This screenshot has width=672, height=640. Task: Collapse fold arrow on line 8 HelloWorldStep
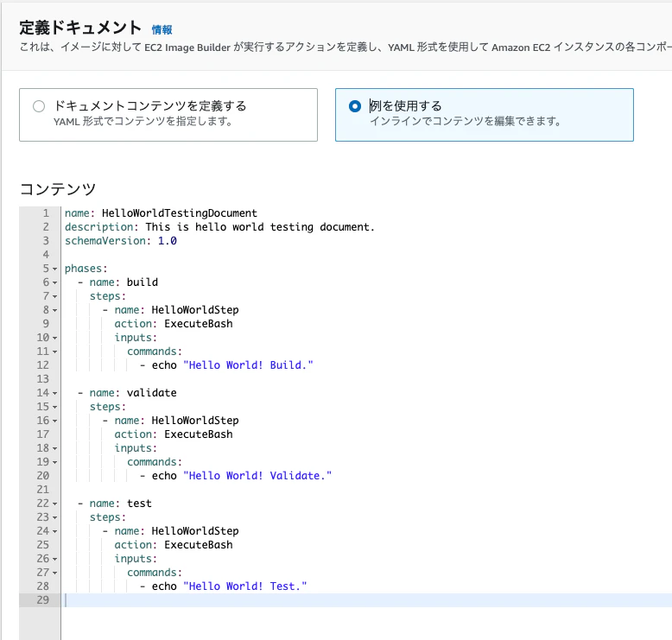pos(55,310)
